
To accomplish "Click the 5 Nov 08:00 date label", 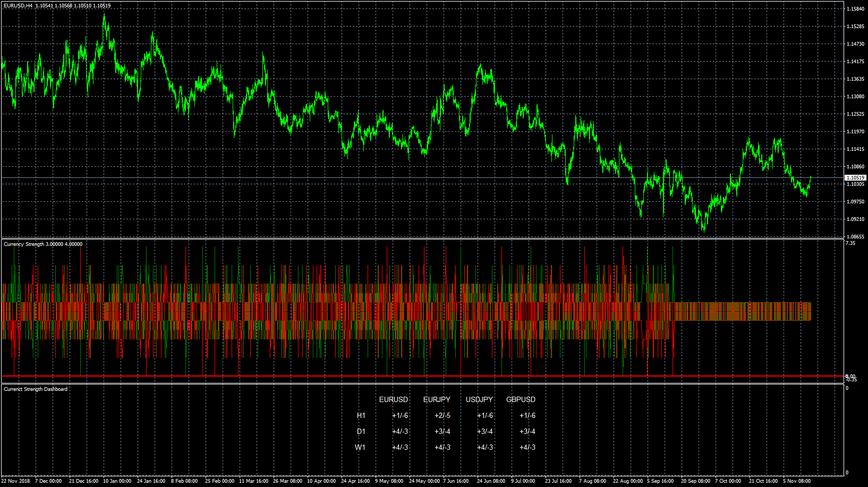I will (x=797, y=481).
